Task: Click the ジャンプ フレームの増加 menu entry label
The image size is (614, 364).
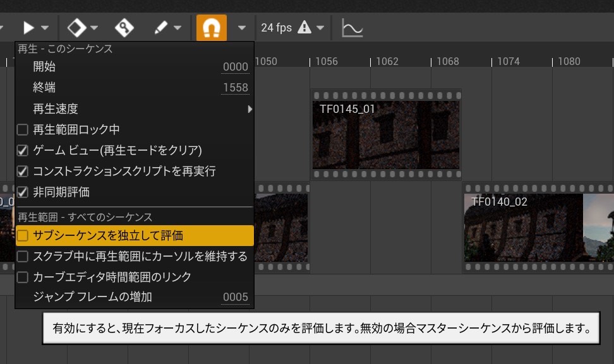Action: point(92,296)
